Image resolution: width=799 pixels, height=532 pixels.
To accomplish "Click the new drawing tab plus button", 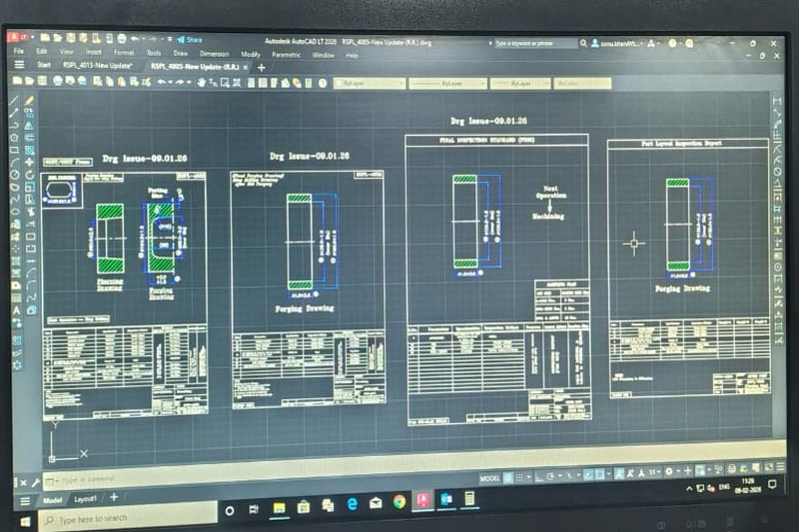I will coord(262,67).
